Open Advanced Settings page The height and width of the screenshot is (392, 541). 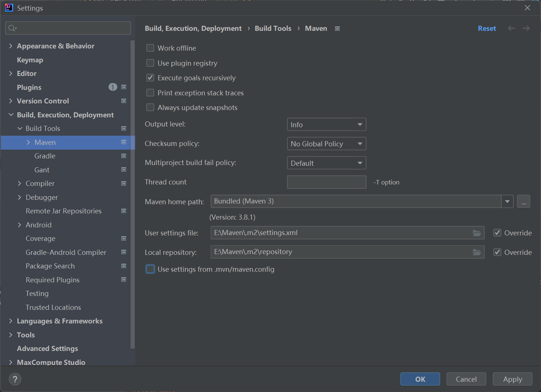click(47, 348)
